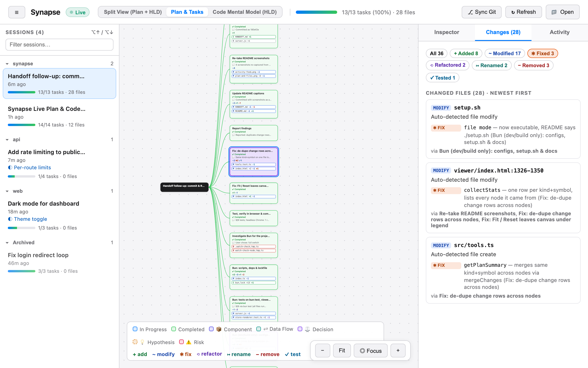
Task: Open the Activity tab
Action: click(560, 32)
